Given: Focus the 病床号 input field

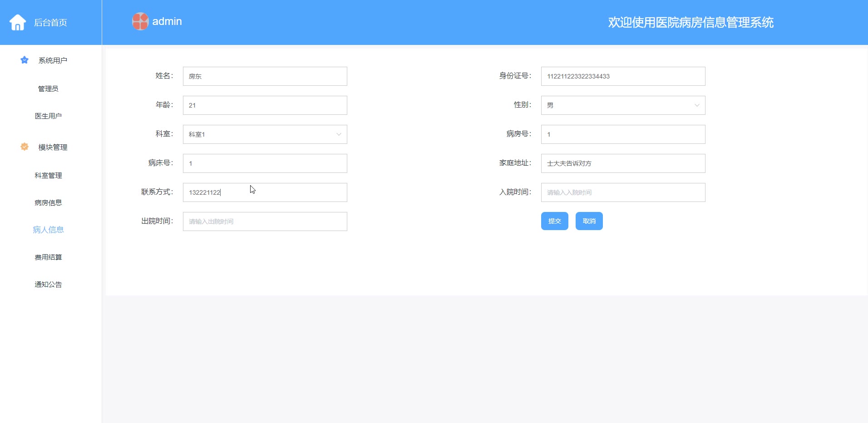Looking at the screenshot, I should [265, 163].
